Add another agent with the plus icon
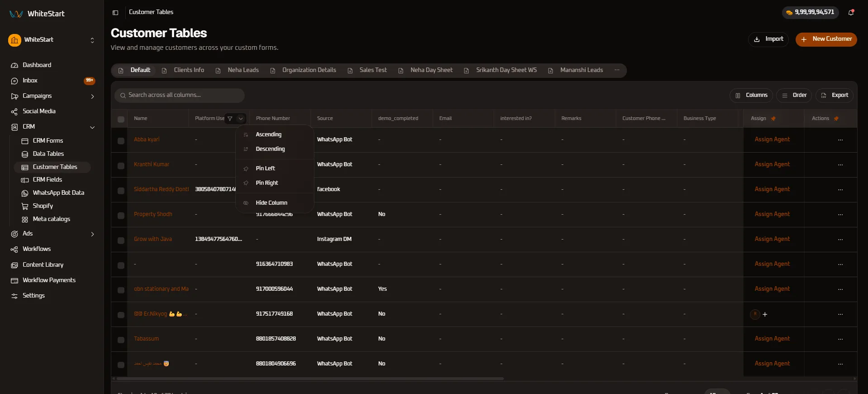This screenshot has width=868, height=394. 765,314
